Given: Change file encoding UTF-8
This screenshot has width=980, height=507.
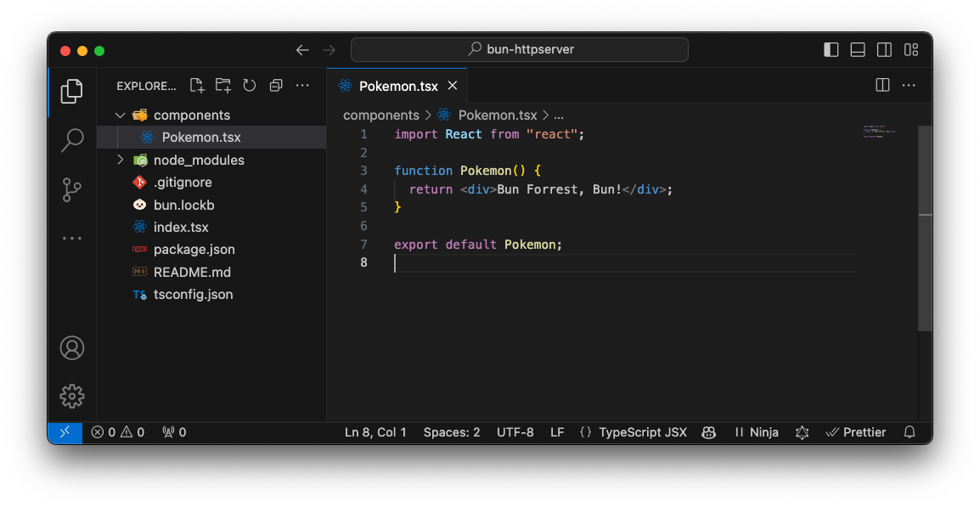Looking at the screenshot, I should [x=515, y=432].
